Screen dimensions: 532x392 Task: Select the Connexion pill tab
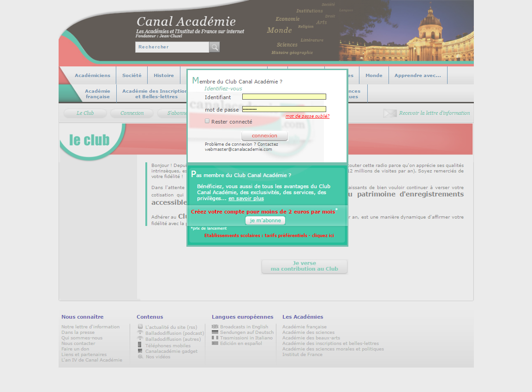click(132, 113)
